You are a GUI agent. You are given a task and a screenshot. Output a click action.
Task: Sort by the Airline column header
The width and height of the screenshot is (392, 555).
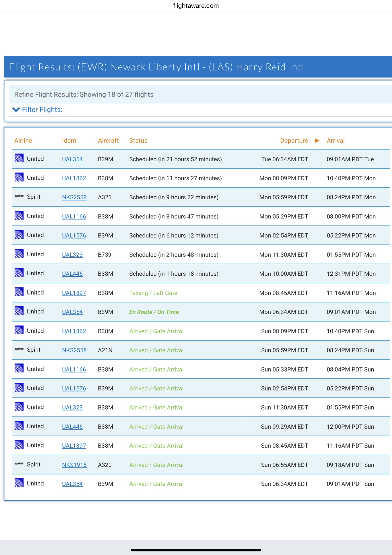[x=23, y=141]
